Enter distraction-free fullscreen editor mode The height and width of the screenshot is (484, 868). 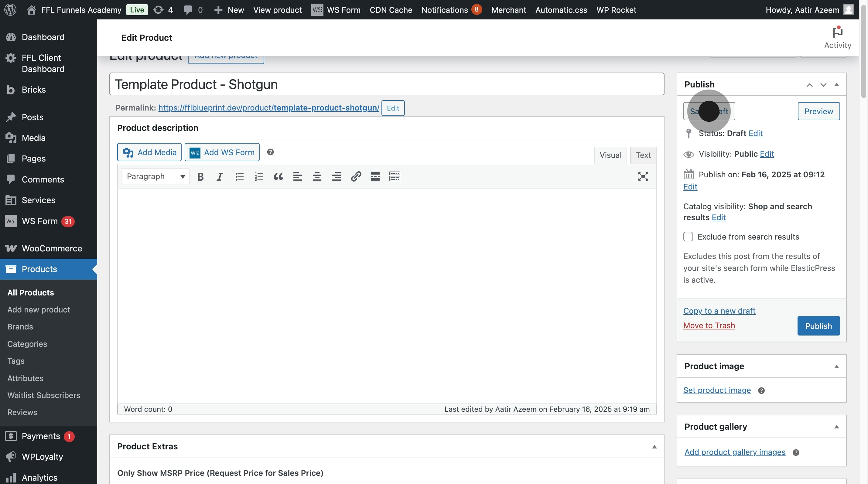click(643, 176)
